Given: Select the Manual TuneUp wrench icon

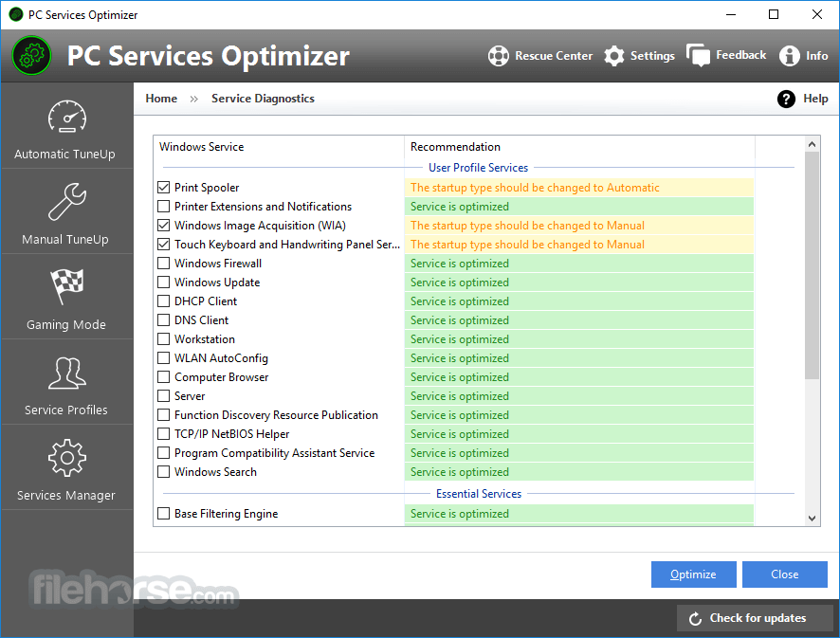Looking at the screenshot, I should pos(67,201).
